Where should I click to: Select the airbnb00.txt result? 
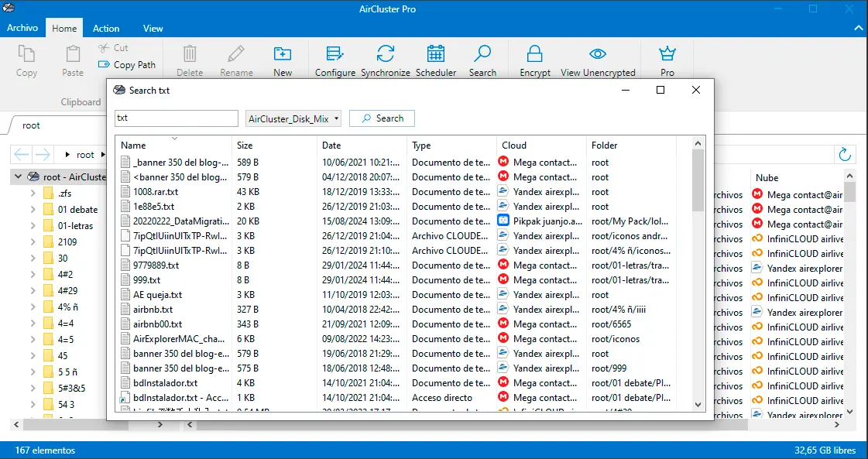158,324
